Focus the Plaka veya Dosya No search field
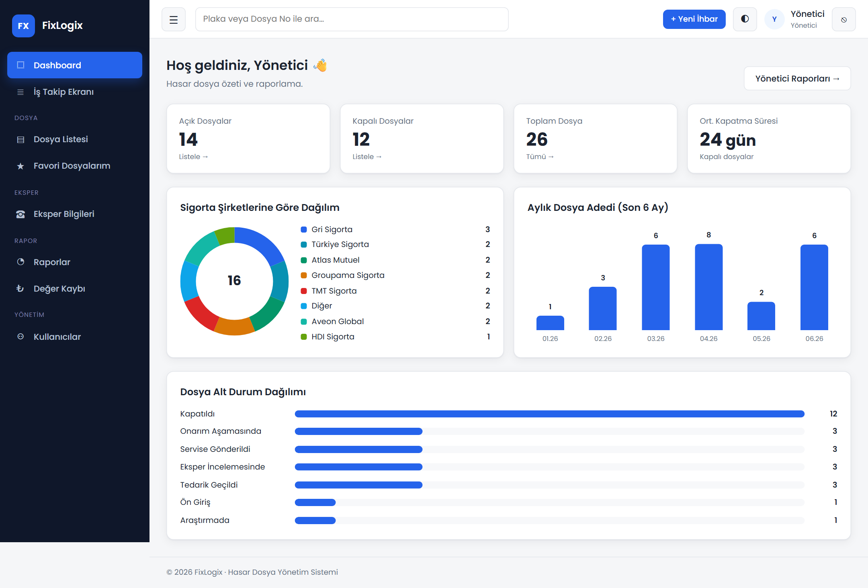 coord(352,19)
